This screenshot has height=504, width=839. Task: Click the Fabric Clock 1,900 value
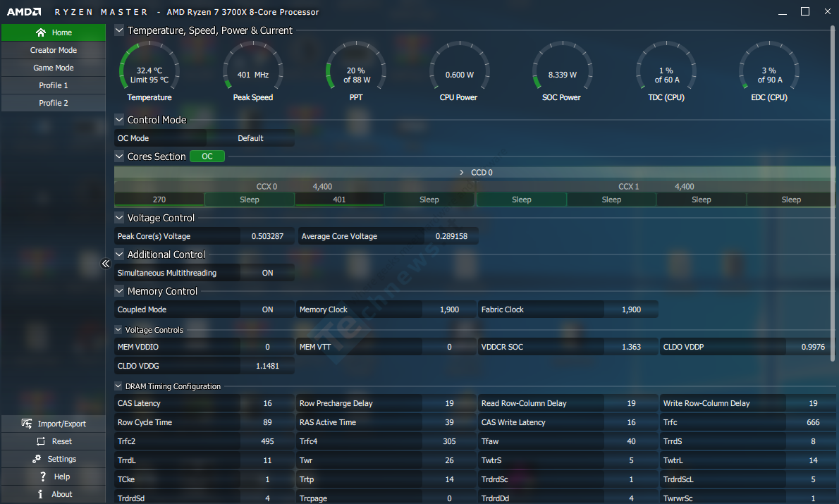pos(632,309)
